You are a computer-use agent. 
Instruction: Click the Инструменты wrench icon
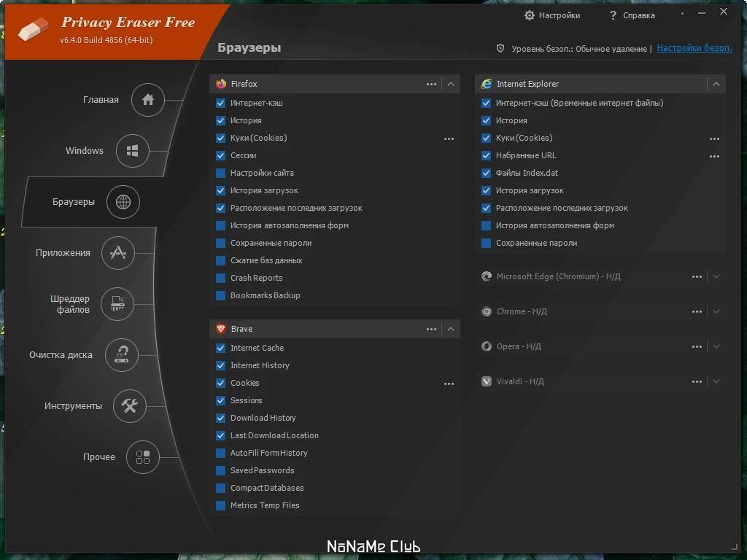(x=130, y=405)
